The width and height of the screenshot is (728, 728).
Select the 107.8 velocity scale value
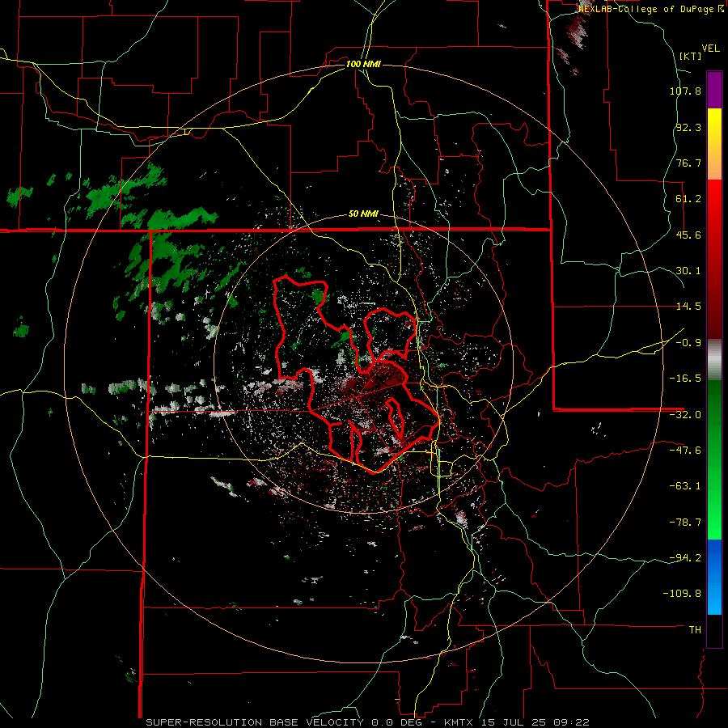click(685, 91)
